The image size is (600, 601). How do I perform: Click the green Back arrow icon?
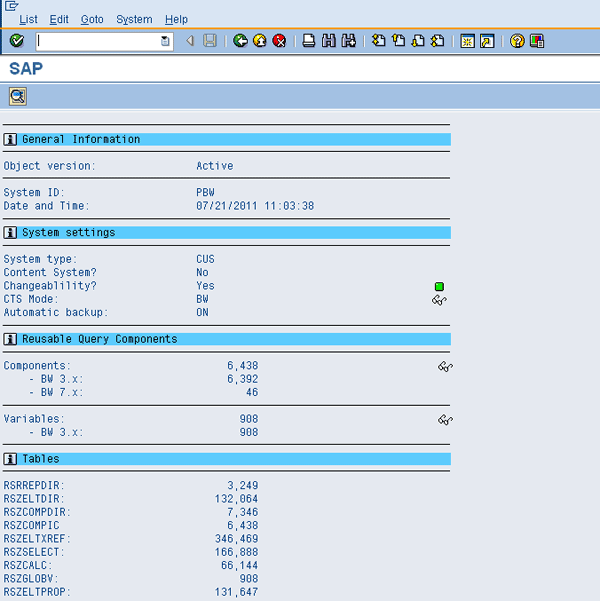click(240, 41)
